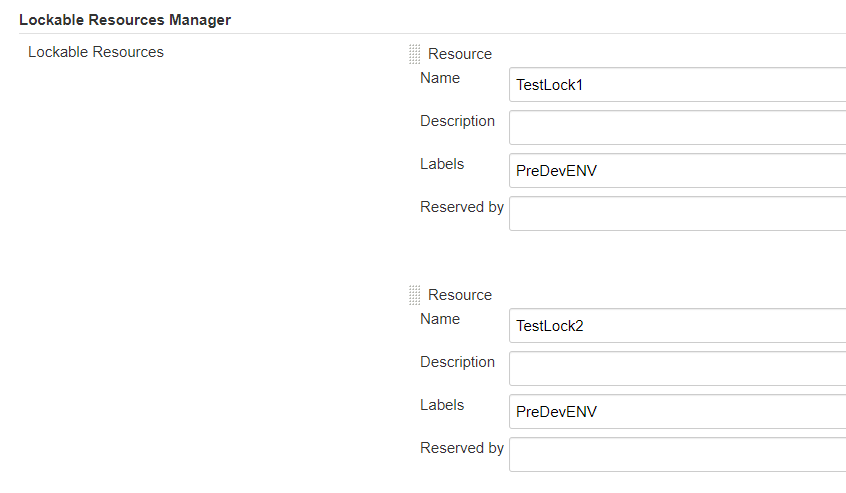Focus the Description field of the TestLock2 resource
Image resolution: width=846 pixels, height=493 pixels.
coord(677,369)
